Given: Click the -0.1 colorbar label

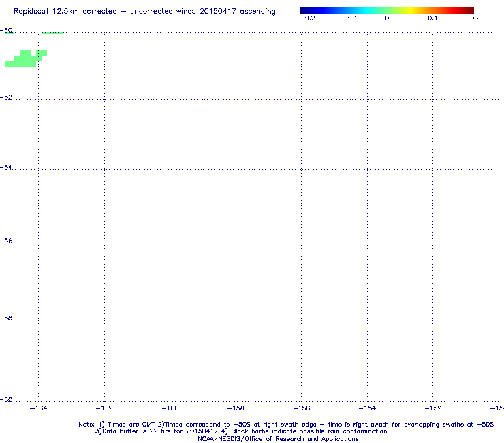Looking at the screenshot, I should coord(349,18).
